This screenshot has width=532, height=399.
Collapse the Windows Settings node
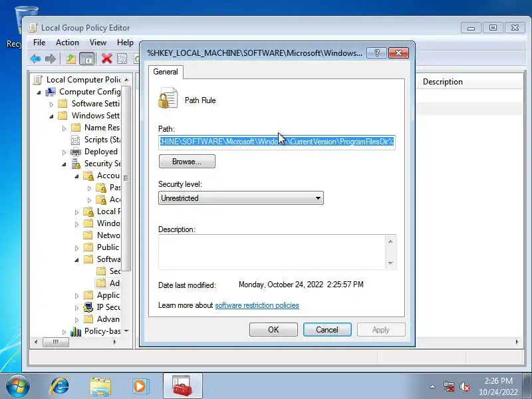[x=52, y=116]
